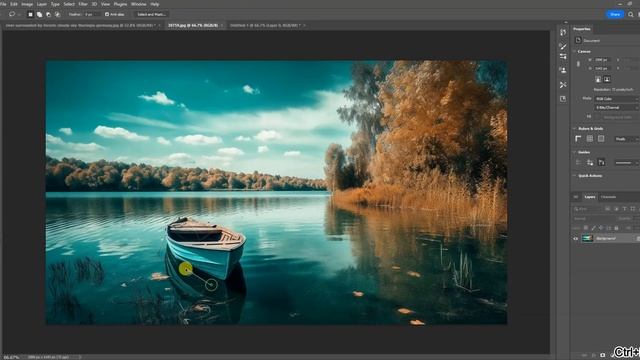The height and width of the screenshot is (360, 640).
Task: Open the search magnifier icon at top right
Action: point(631,14)
